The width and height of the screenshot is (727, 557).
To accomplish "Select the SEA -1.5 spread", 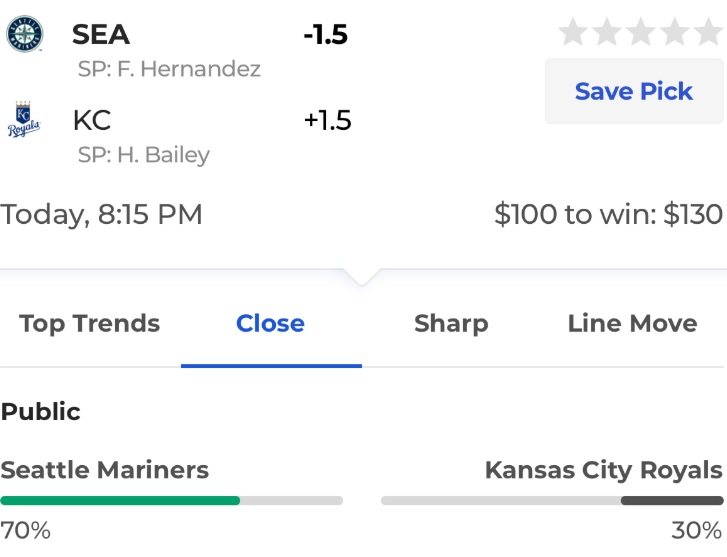I will 325,34.
